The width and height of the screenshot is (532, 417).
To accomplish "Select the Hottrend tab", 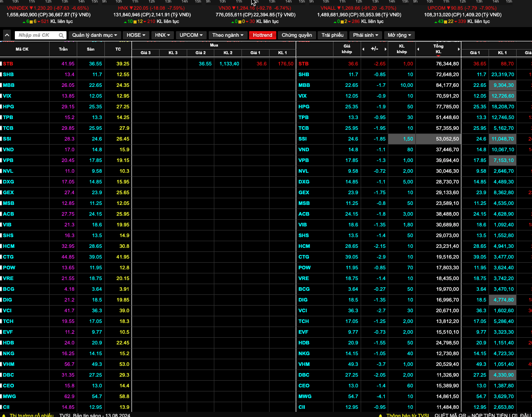I will click(x=262, y=35).
